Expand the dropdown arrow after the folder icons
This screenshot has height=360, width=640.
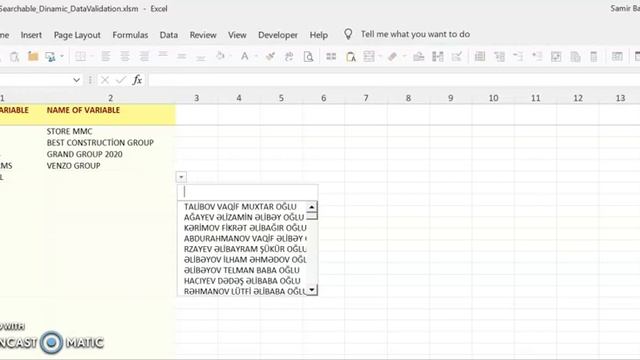coord(62,56)
